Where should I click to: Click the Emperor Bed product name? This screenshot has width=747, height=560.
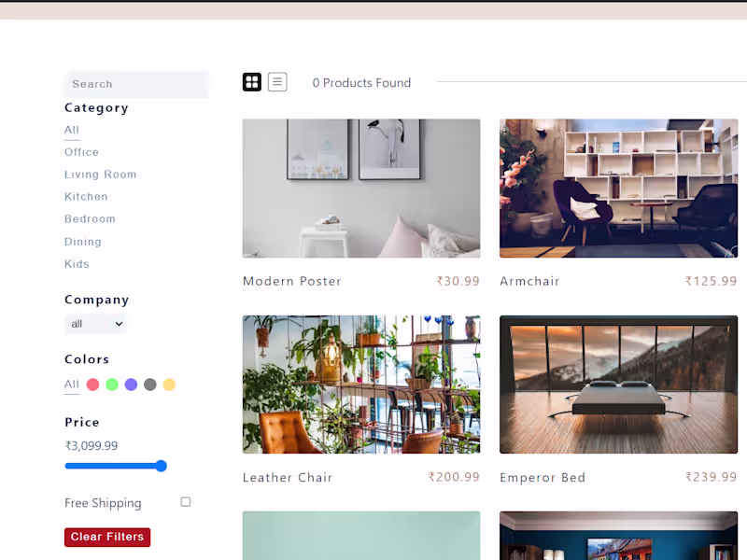(543, 477)
